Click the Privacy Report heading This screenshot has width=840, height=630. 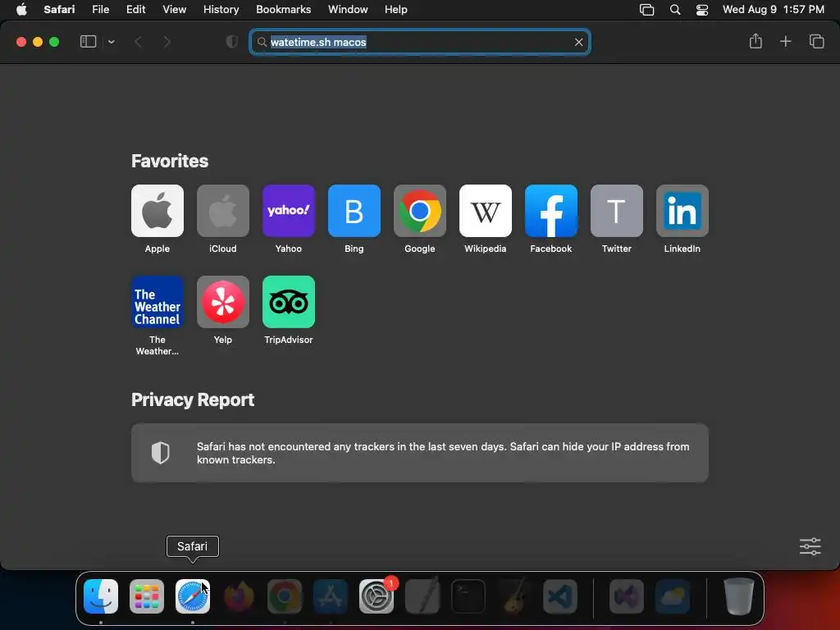pos(193,399)
